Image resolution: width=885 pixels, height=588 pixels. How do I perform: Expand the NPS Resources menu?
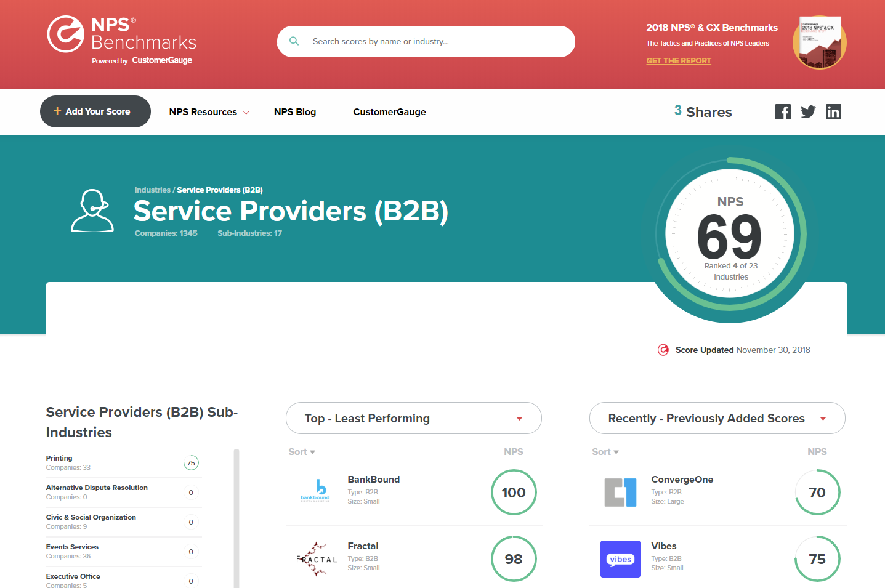[209, 111]
